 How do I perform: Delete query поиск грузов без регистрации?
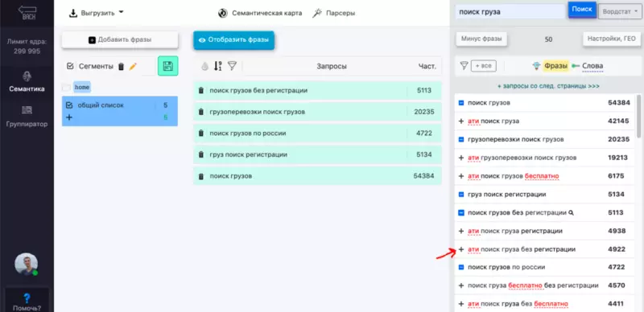point(200,90)
